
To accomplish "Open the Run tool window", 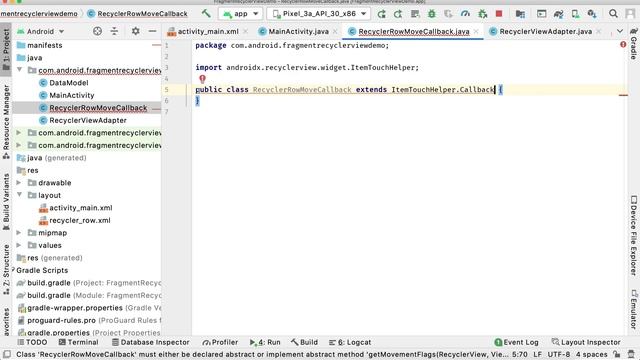I will [265, 342].
